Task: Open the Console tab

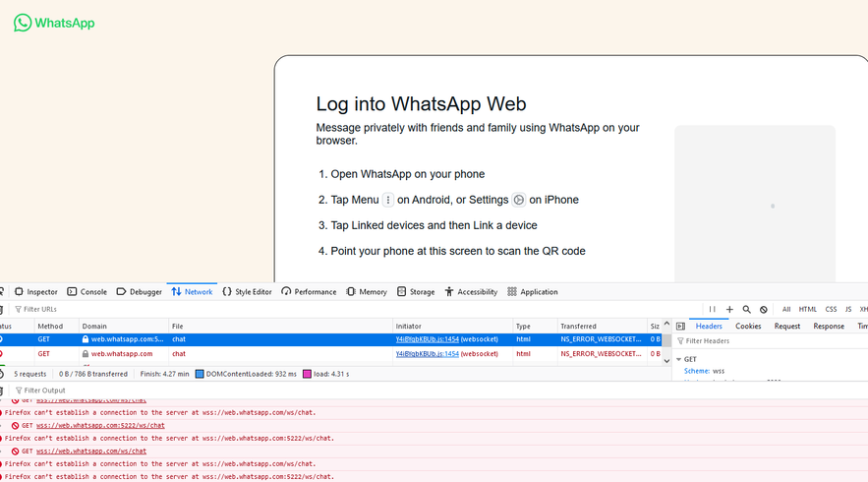Action: click(x=87, y=291)
